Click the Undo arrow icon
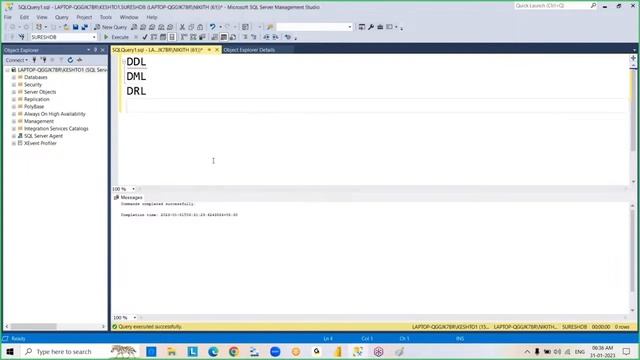The height and width of the screenshot is (360, 640). click(213, 27)
